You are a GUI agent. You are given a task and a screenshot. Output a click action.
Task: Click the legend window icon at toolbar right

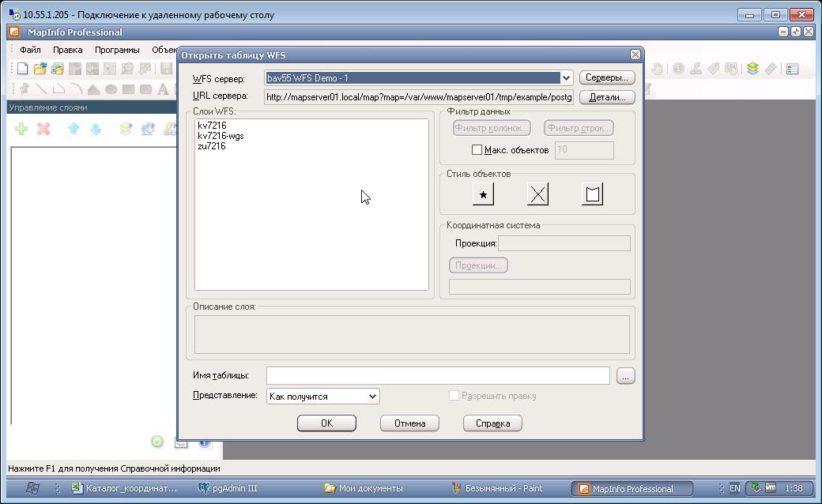(x=792, y=69)
